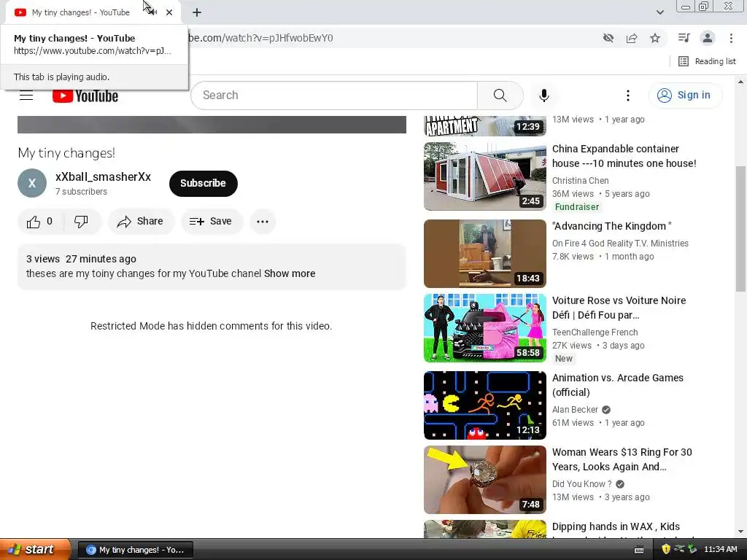Open Dipping hands in WAX video title
Screen dimensions: 747x560
coord(616,526)
